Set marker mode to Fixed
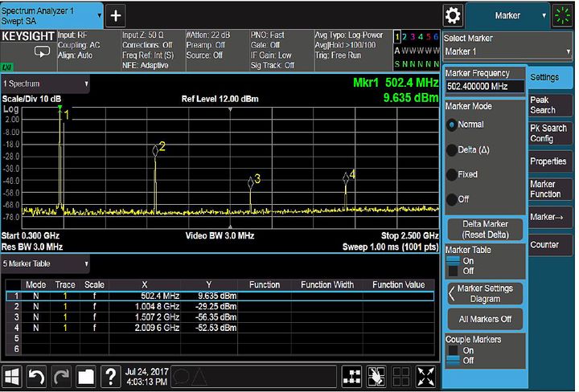Viewport: 579px width, 392px height. [451, 174]
